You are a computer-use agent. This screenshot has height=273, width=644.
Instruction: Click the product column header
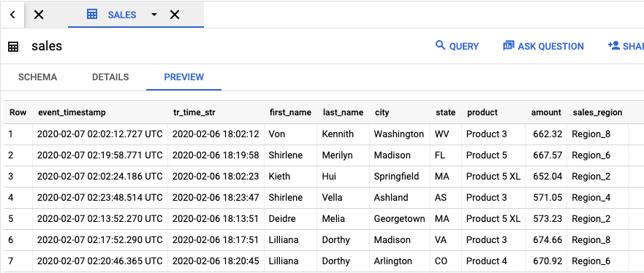pos(482,112)
